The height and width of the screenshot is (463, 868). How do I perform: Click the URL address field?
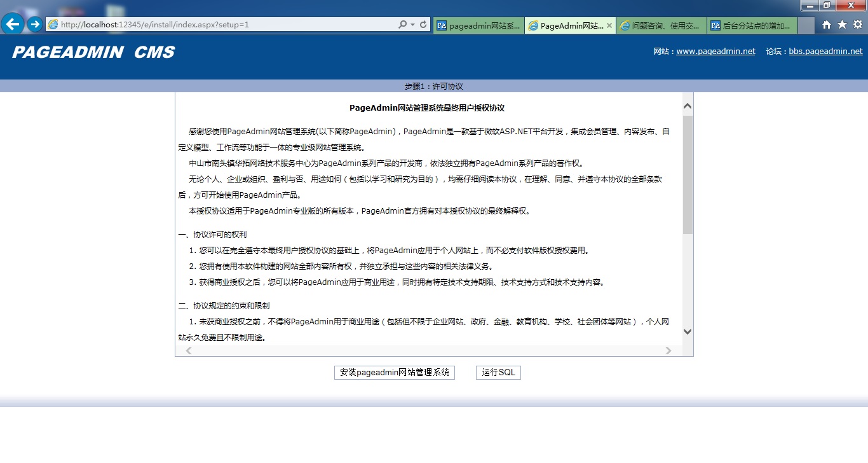point(222,25)
